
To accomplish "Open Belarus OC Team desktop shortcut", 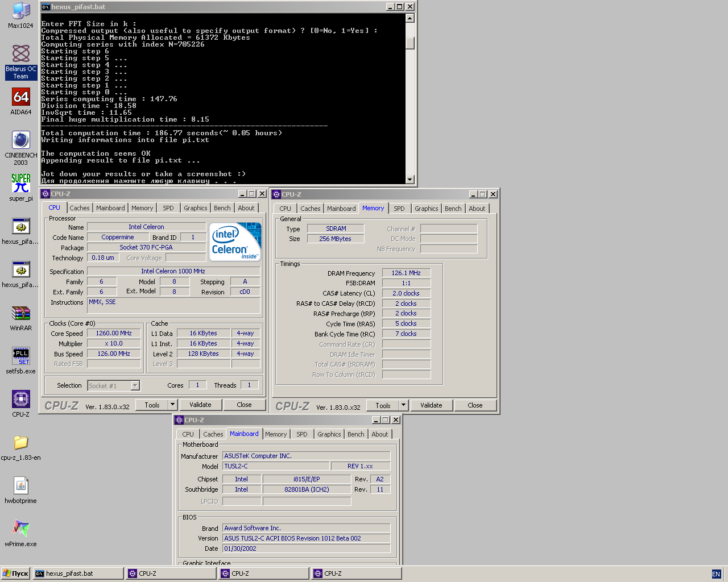I will (x=20, y=63).
